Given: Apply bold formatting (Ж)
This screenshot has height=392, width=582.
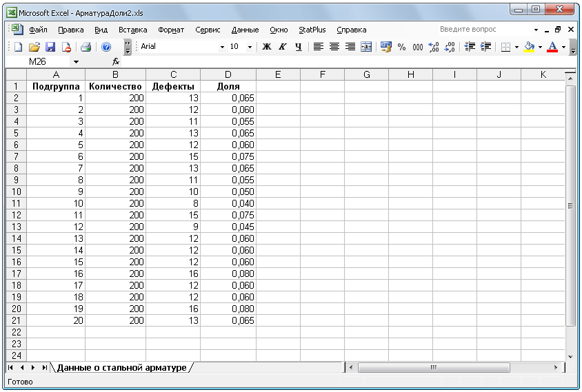Looking at the screenshot, I should coord(266,47).
